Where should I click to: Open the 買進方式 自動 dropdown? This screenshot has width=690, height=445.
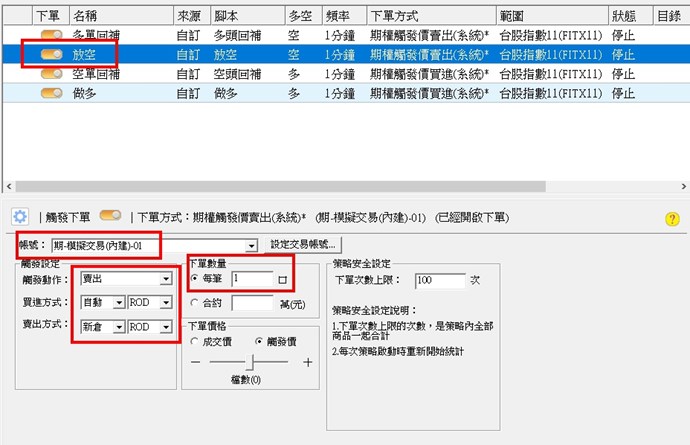point(118,303)
